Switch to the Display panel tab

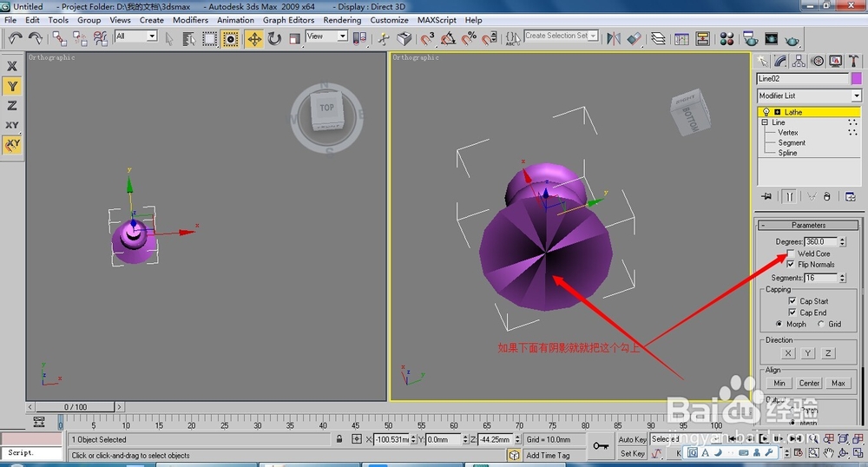point(835,61)
